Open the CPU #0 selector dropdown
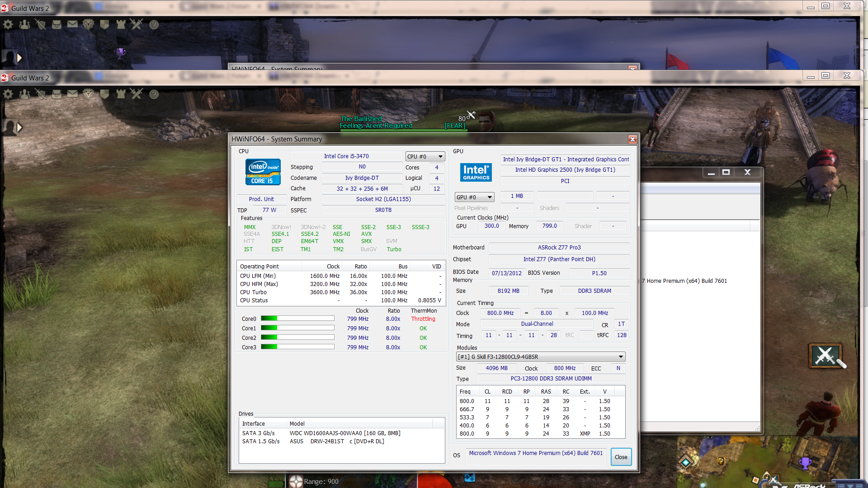Image resolution: width=868 pixels, height=488 pixels. [425, 156]
